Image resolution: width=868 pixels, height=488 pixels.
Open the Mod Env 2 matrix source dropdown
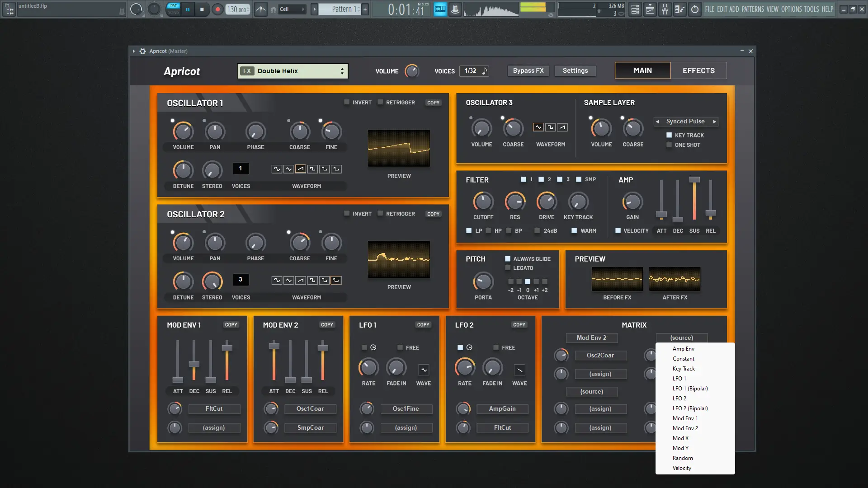[x=591, y=338]
